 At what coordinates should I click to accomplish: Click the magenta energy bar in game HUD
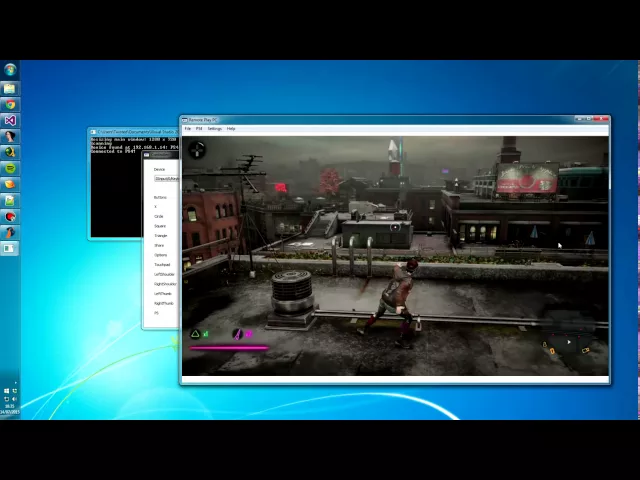coord(229,348)
